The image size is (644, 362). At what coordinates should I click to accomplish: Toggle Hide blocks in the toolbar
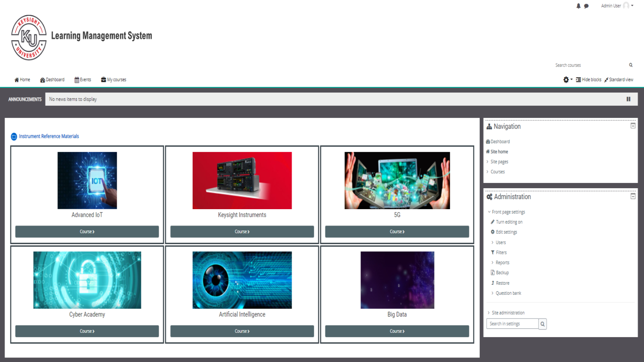pyautogui.click(x=588, y=80)
